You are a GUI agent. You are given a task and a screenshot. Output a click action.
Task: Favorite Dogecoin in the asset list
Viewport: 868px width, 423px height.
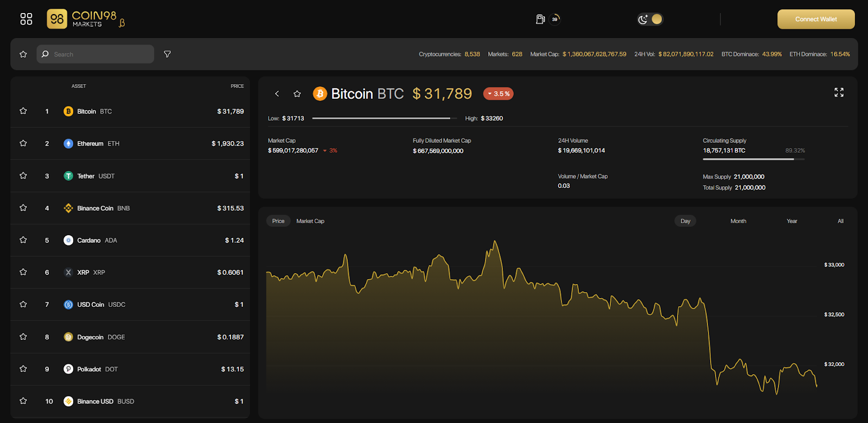tap(23, 337)
